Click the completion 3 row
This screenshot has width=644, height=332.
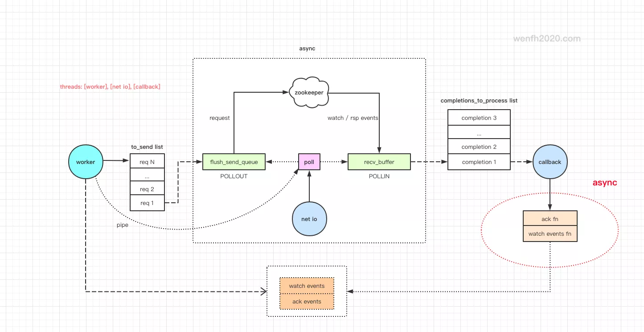point(479,118)
